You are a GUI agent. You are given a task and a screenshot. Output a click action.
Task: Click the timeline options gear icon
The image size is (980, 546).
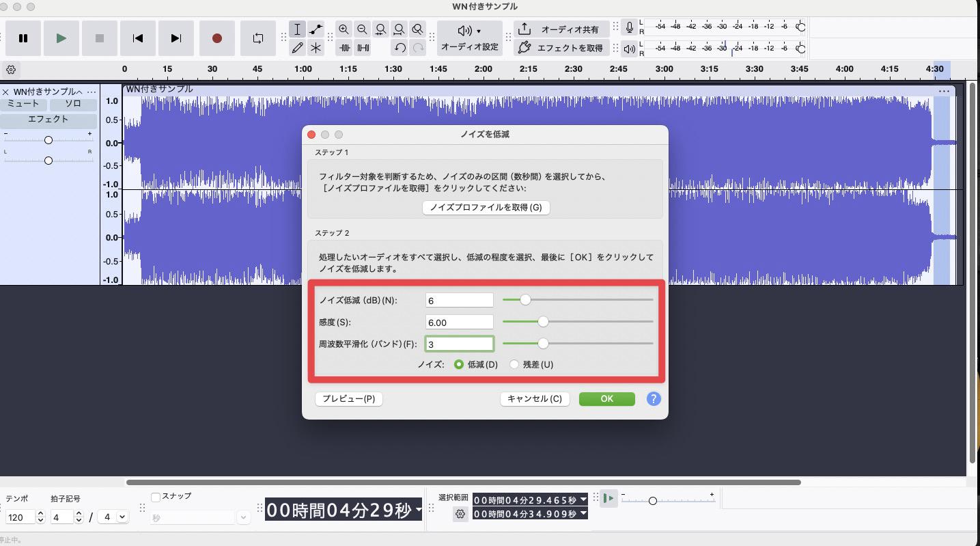pyautogui.click(x=11, y=70)
